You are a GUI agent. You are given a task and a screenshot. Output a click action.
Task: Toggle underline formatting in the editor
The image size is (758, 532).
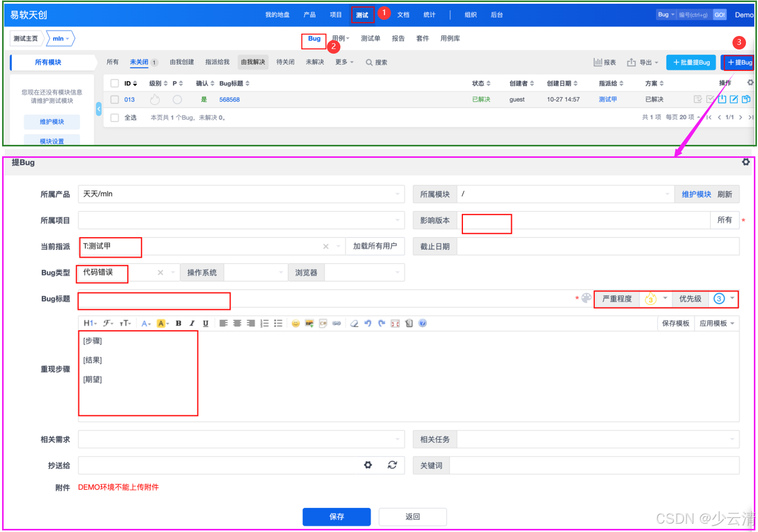tap(205, 324)
